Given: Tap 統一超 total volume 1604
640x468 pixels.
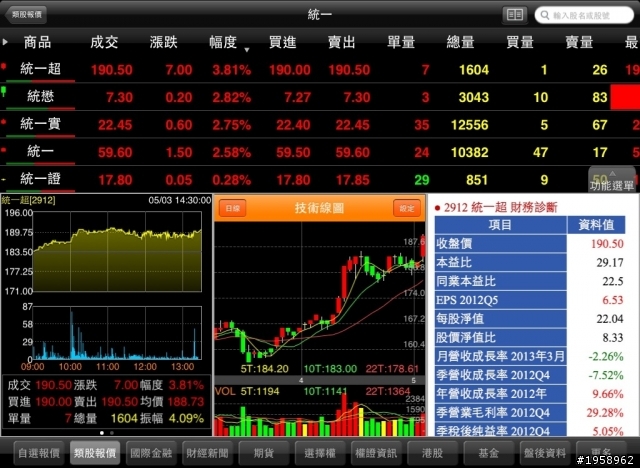Looking at the screenshot, I should [473, 70].
